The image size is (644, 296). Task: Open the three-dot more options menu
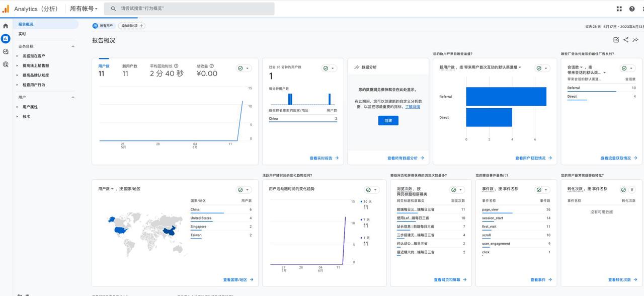(x=643, y=9)
